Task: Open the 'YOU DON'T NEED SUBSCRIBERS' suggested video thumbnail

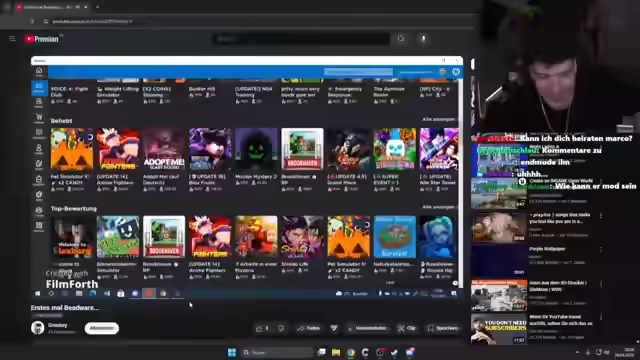Action: pos(499,329)
